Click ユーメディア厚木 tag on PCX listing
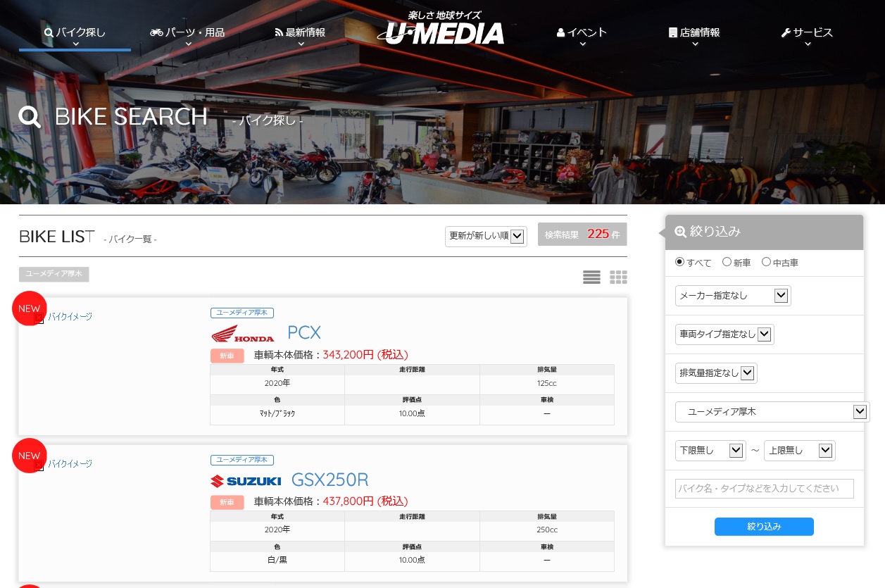This screenshot has height=588, width=885. (242, 313)
